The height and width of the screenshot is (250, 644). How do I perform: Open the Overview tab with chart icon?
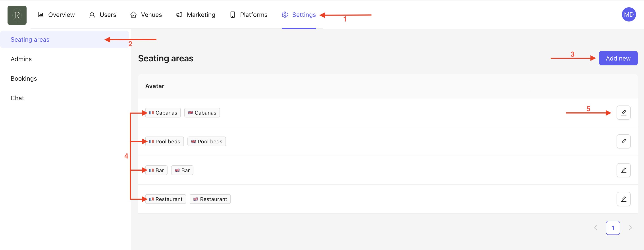[x=56, y=15]
